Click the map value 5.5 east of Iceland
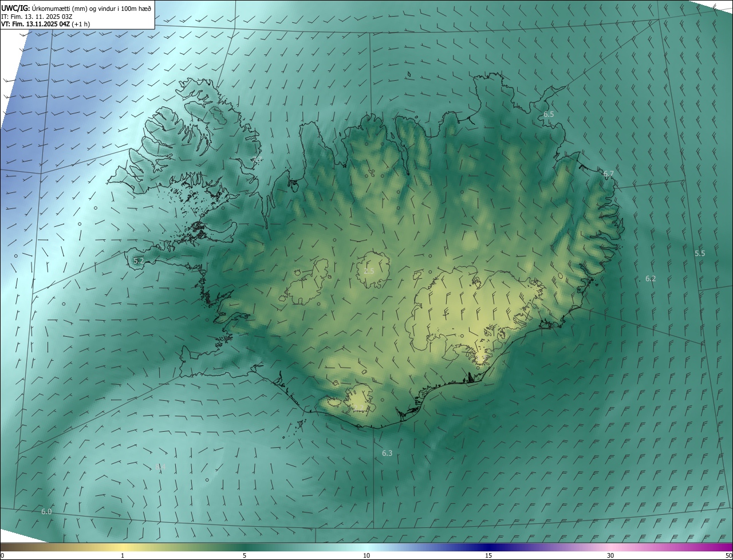Screen dimensions: 733x560 (700, 253)
